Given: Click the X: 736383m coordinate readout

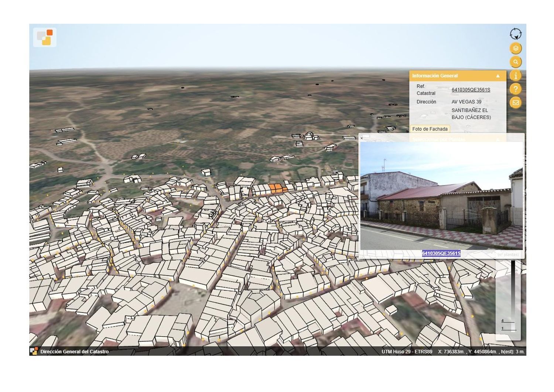Looking at the screenshot, I should 452,352.
